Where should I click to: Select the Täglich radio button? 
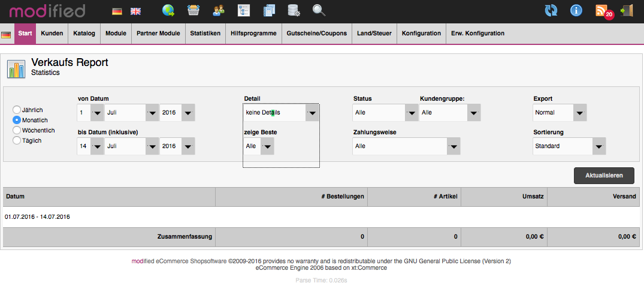(17, 140)
